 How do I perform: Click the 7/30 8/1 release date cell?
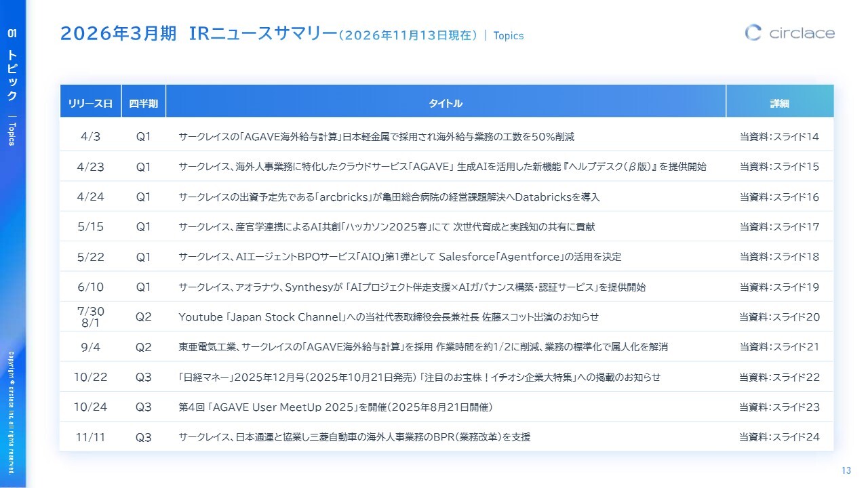(90, 317)
